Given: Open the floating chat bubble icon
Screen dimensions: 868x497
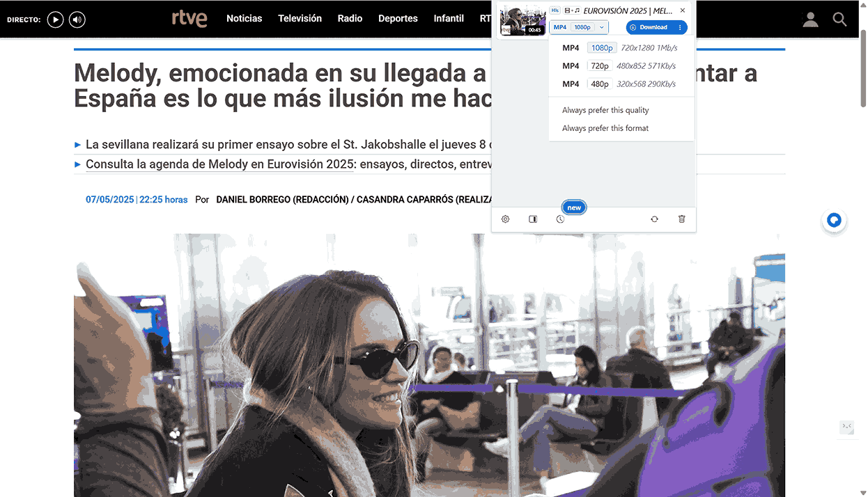Looking at the screenshot, I should [x=834, y=221].
